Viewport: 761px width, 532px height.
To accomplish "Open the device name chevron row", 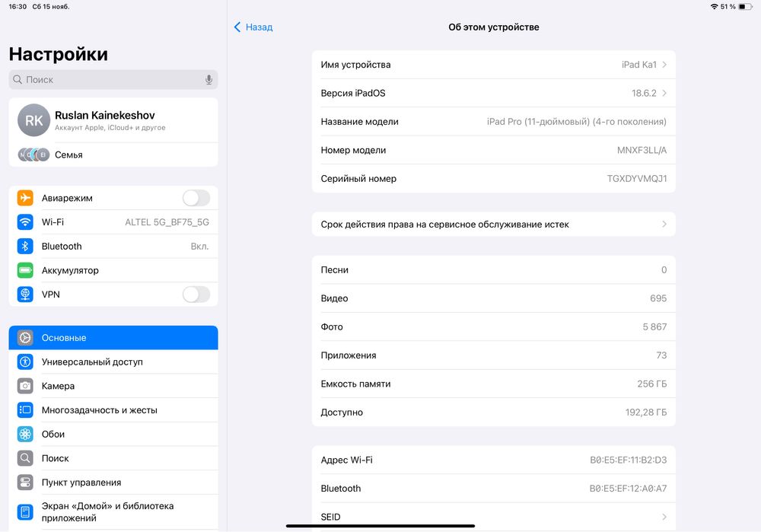I will pyautogui.click(x=493, y=65).
